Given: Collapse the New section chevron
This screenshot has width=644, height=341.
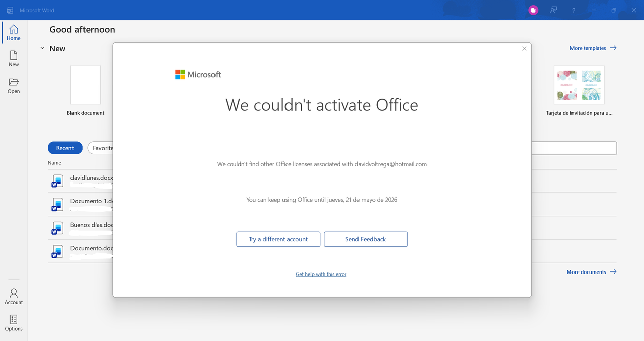Looking at the screenshot, I should tap(42, 48).
